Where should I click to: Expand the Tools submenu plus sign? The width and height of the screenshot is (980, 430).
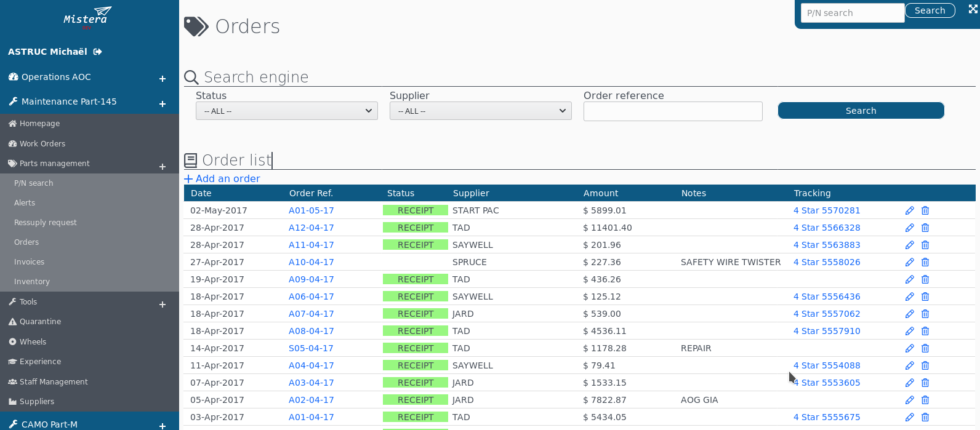[x=163, y=305]
